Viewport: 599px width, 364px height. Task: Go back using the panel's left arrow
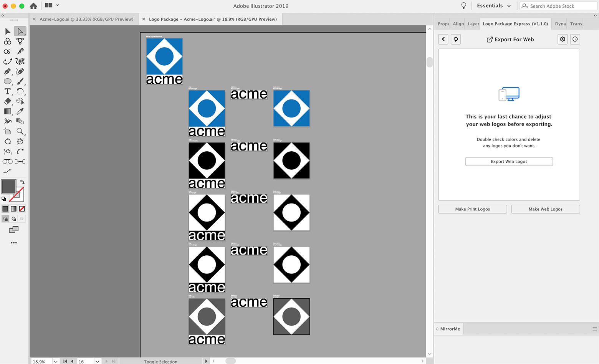(443, 39)
